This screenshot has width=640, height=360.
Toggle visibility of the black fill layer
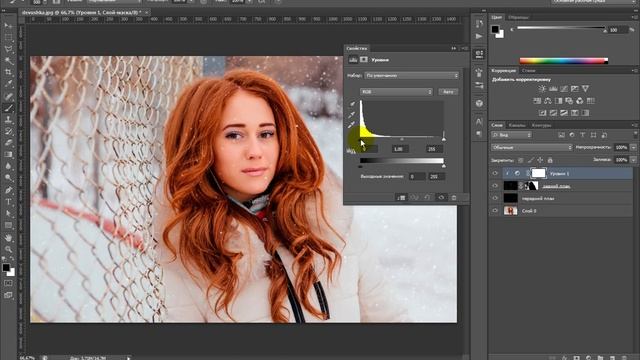tap(495, 198)
